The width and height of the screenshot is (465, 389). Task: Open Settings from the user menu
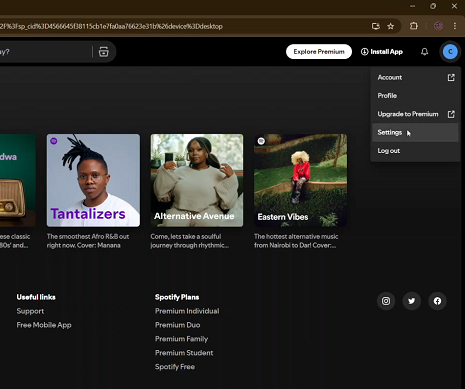tap(415, 132)
